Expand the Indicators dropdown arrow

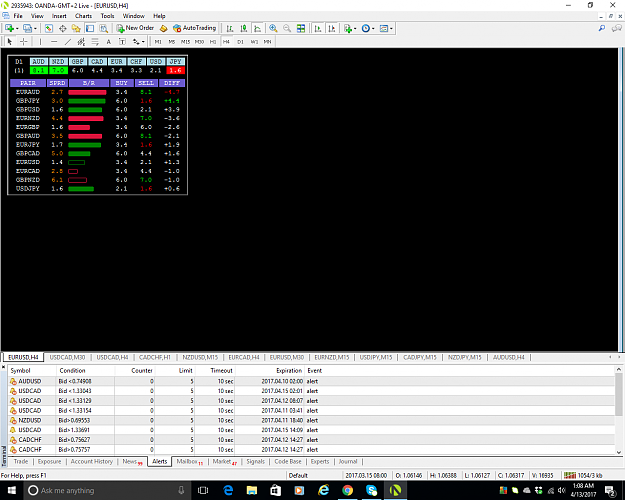(x=355, y=28)
